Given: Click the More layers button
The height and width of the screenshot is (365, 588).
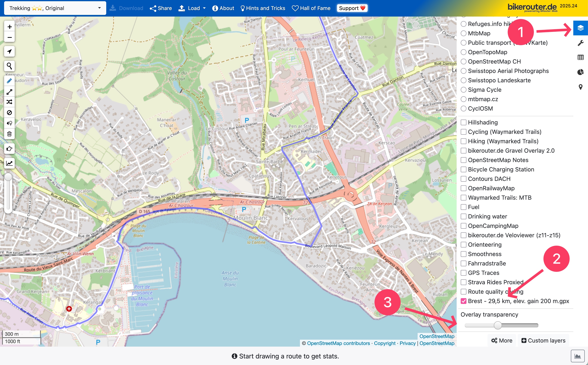Looking at the screenshot, I should click(502, 341).
